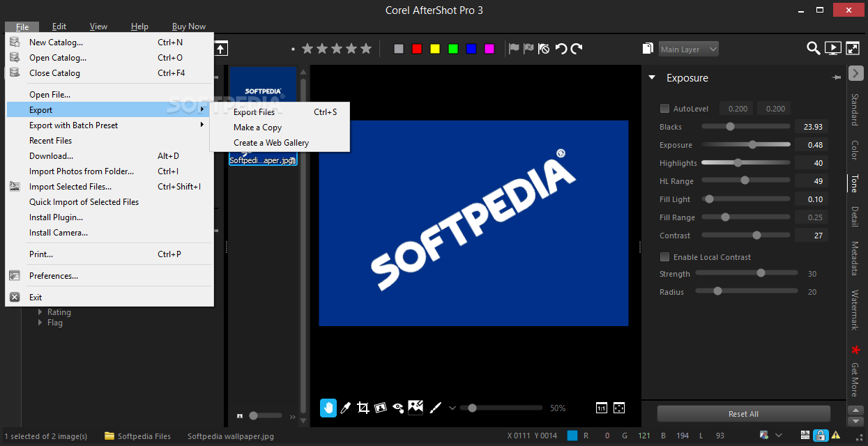
Task: Select the Crop tool
Action: coord(363,408)
